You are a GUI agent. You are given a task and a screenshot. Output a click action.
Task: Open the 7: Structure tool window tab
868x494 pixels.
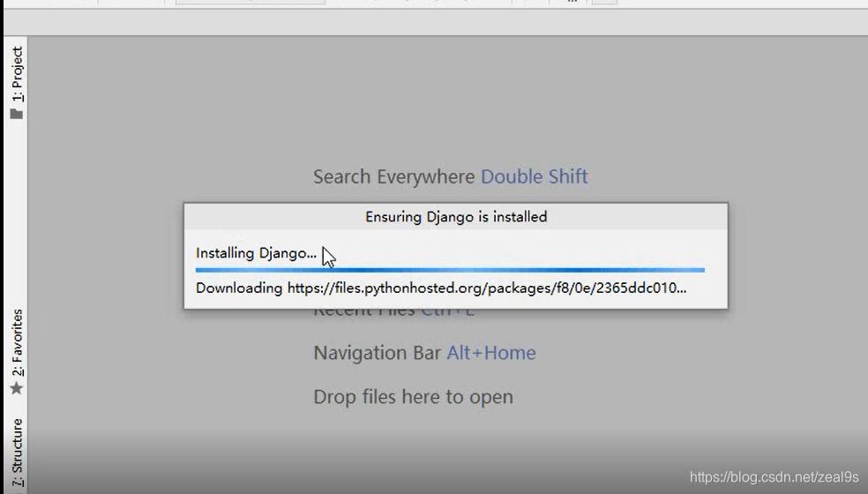17,453
